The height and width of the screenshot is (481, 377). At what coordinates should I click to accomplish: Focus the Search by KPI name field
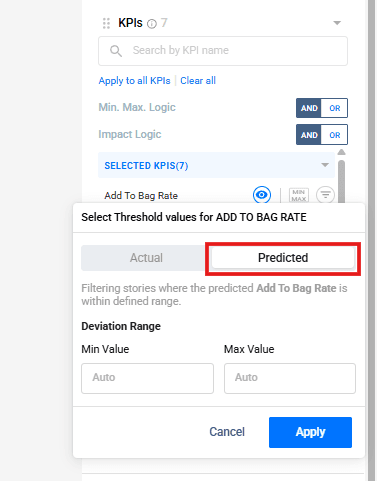[223, 51]
